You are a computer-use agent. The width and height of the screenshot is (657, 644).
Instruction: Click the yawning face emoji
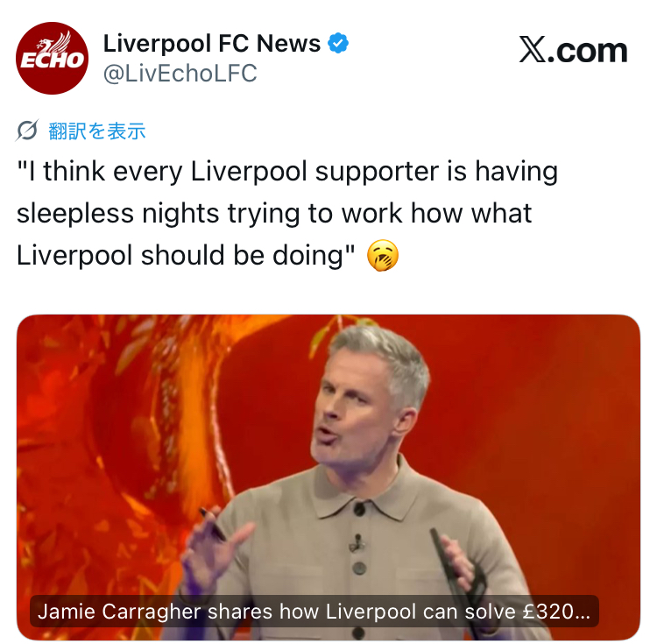383,256
